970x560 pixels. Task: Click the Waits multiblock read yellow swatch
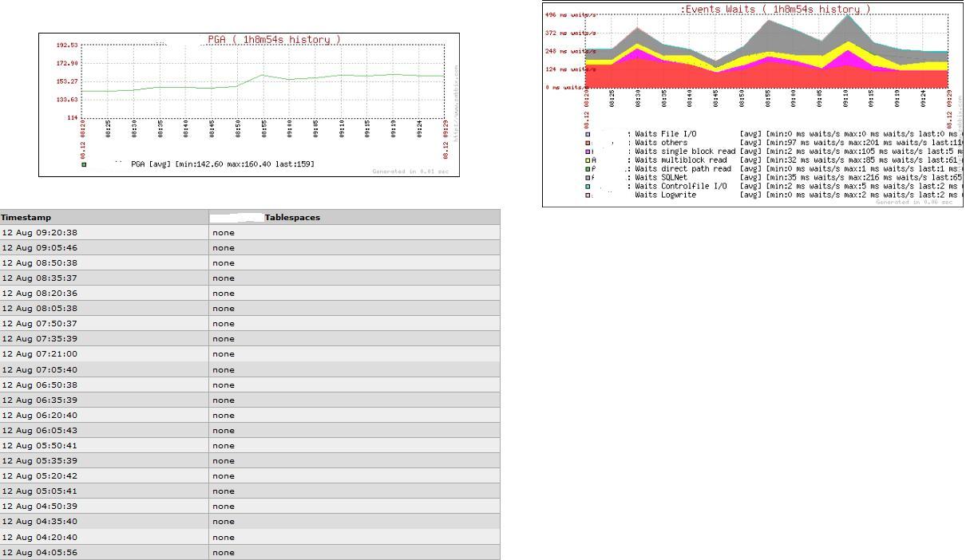coord(588,160)
